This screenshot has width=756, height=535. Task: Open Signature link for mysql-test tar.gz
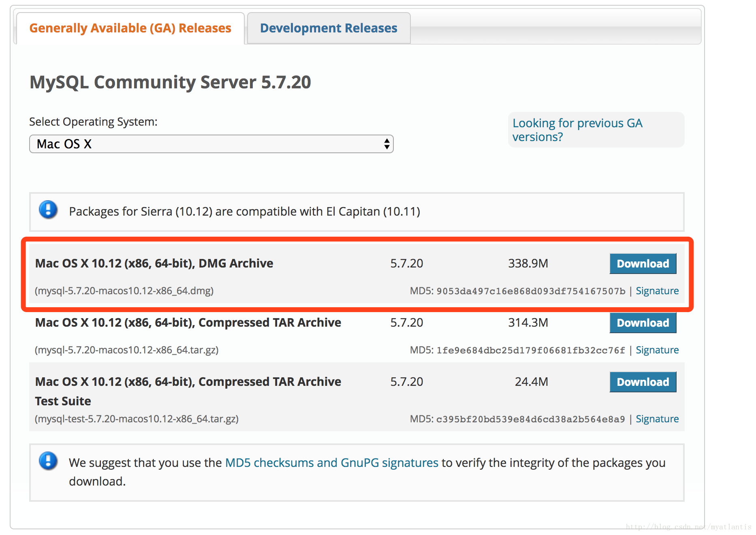click(x=657, y=419)
